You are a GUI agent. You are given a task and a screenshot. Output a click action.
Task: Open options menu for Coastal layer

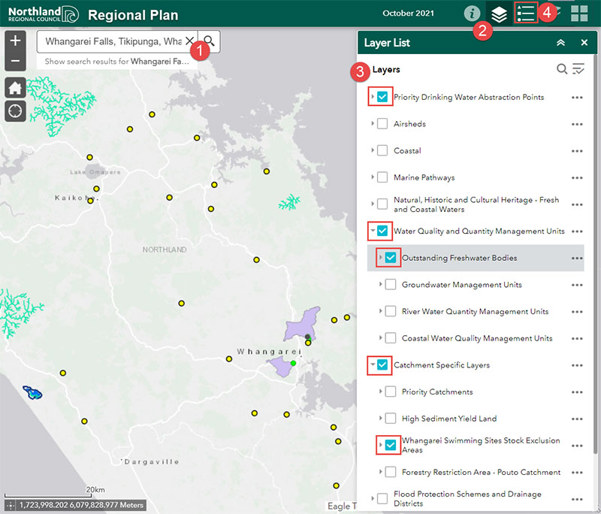[577, 151]
